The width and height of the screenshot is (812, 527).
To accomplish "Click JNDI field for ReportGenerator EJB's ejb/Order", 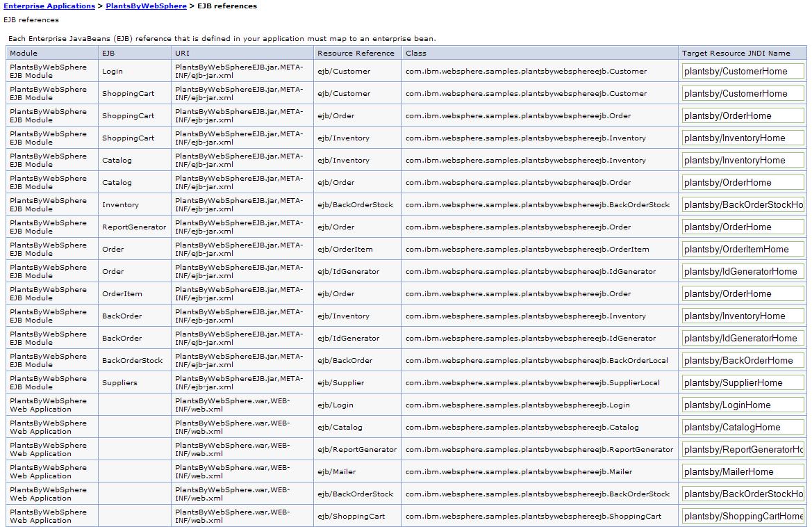I will click(743, 227).
